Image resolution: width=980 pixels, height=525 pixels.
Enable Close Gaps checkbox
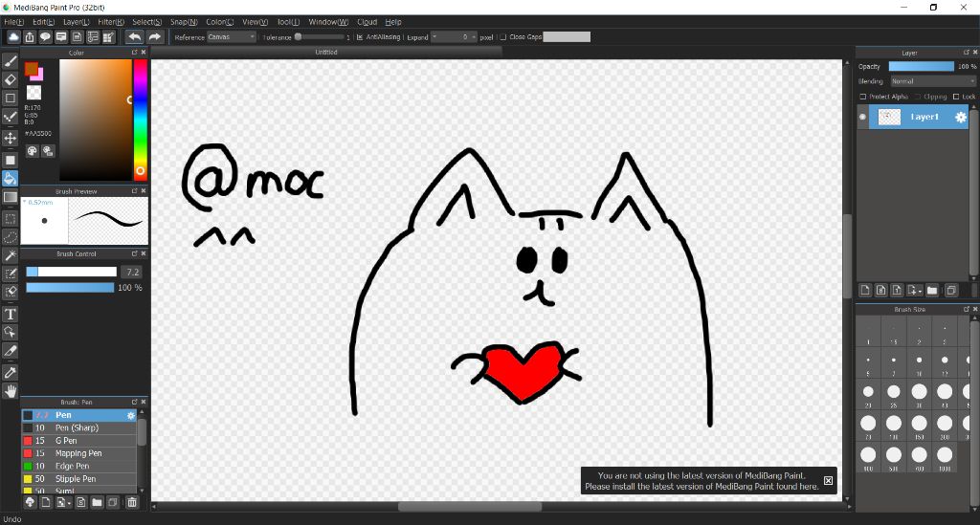tap(503, 37)
